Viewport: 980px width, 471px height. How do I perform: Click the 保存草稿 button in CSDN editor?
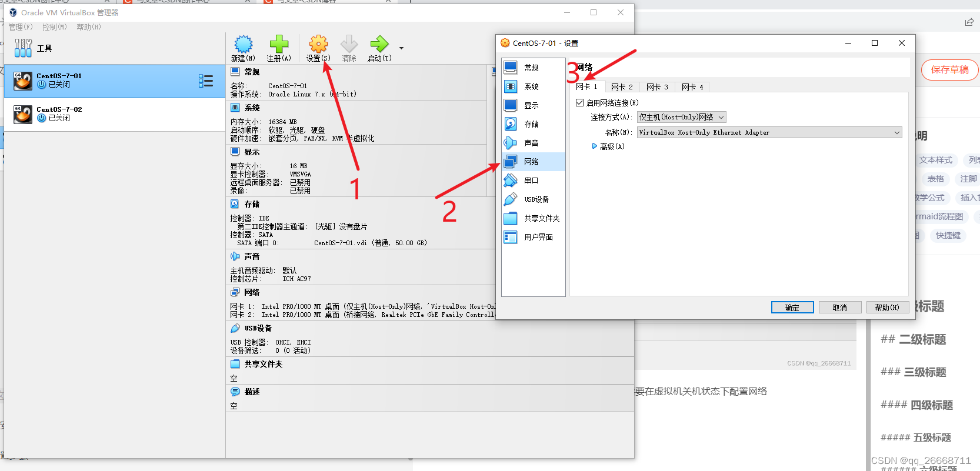pyautogui.click(x=949, y=69)
